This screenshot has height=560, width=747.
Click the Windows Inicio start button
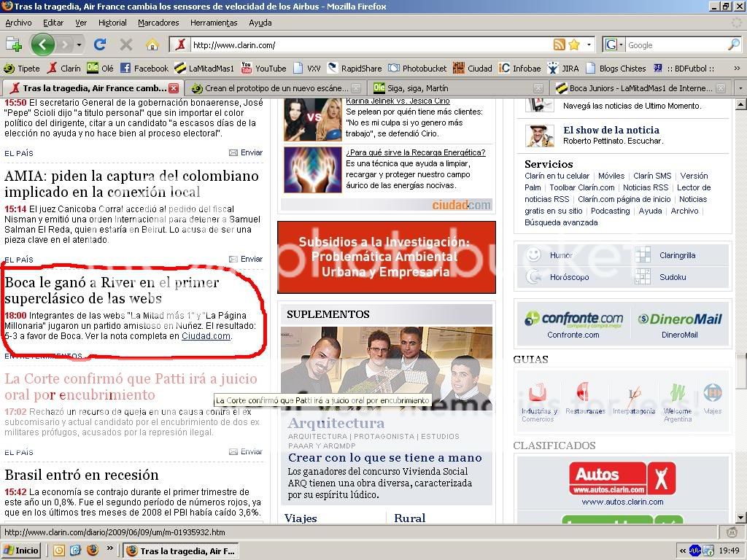pyautogui.click(x=21, y=551)
